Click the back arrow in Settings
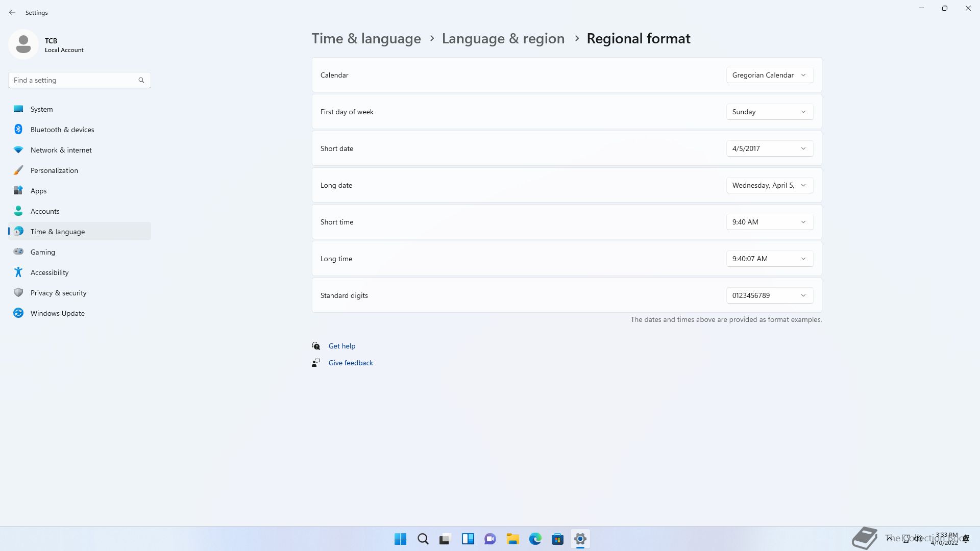Viewport: 980px width, 551px height. [x=12, y=12]
